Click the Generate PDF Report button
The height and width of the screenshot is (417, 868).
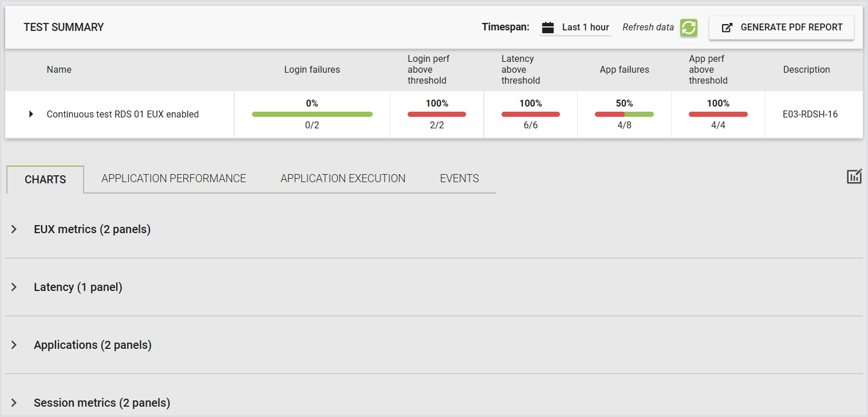tap(782, 27)
